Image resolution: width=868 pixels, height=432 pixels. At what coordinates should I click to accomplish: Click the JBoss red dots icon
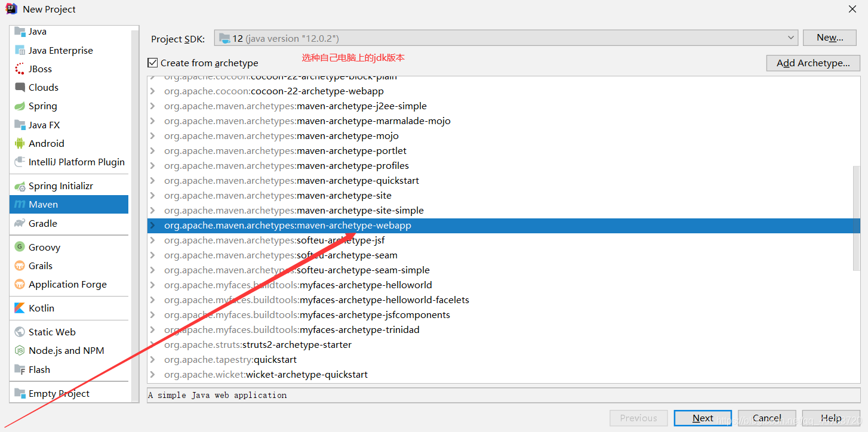(x=20, y=69)
